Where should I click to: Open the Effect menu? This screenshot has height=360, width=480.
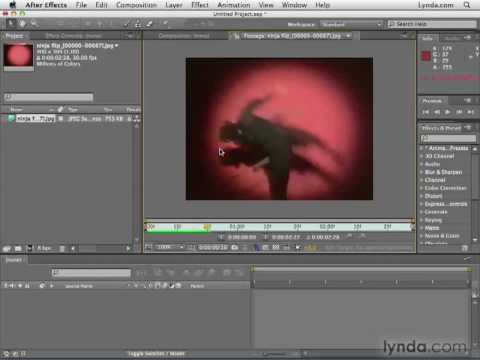(200, 5)
